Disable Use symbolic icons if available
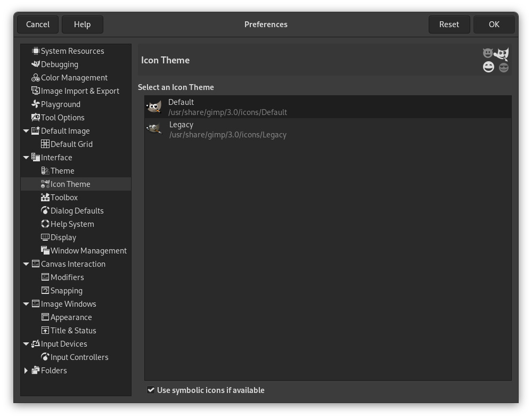 (x=151, y=390)
